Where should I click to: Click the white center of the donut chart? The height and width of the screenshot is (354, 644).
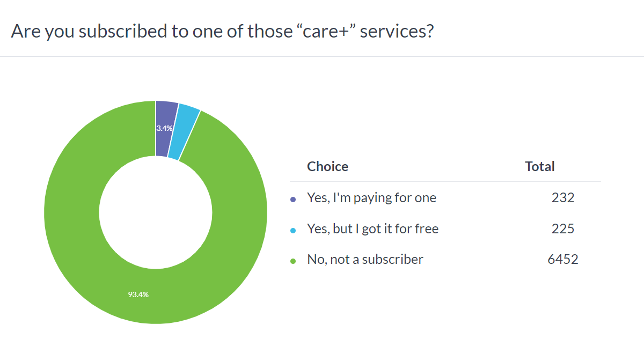[x=156, y=212]
